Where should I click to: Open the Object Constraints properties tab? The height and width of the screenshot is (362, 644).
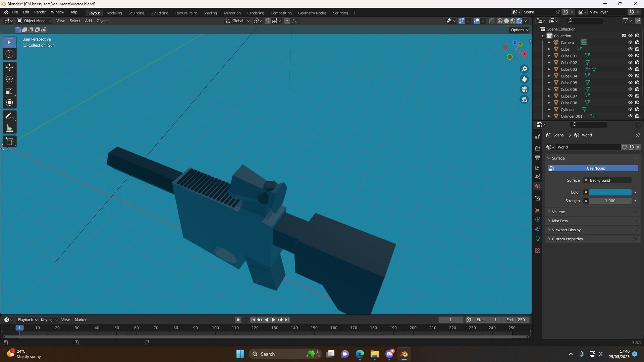point(538,229)
